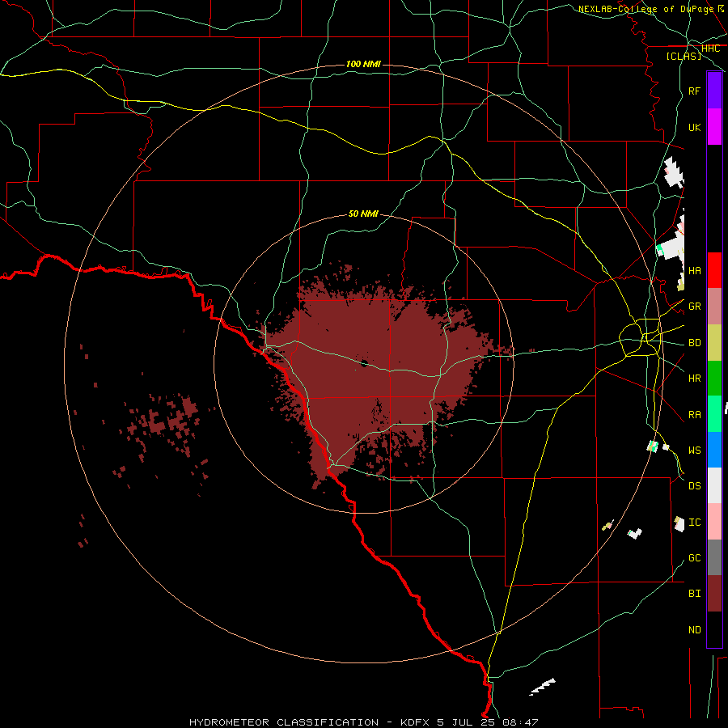Click the GR legend color swatch
This screenshot has height=728, width=728.
(714, 306)
